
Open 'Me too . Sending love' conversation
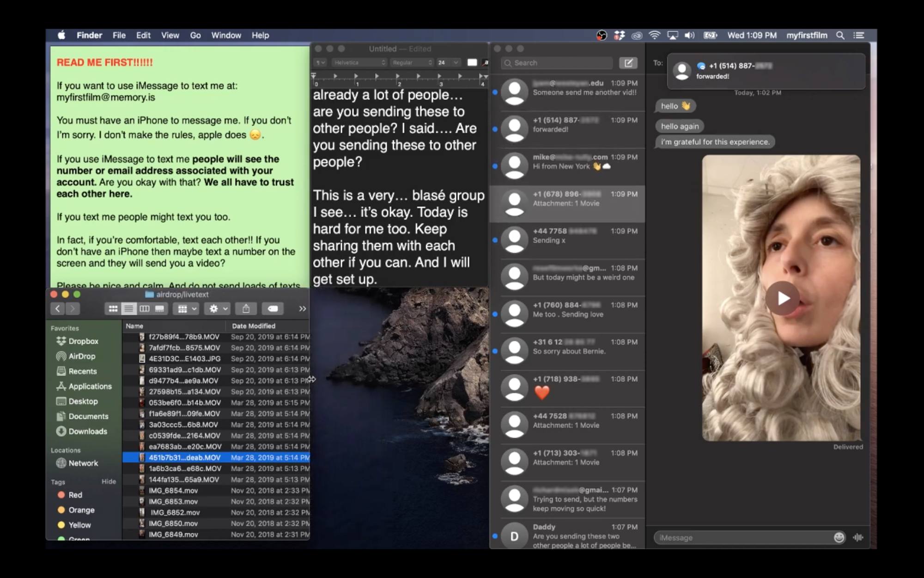pos(567,314)
